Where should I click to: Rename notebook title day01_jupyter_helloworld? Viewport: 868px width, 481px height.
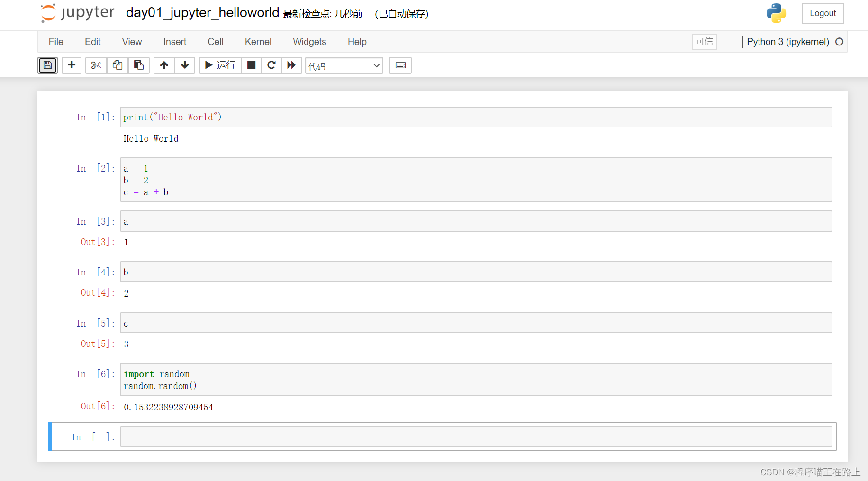coord(202,13)
